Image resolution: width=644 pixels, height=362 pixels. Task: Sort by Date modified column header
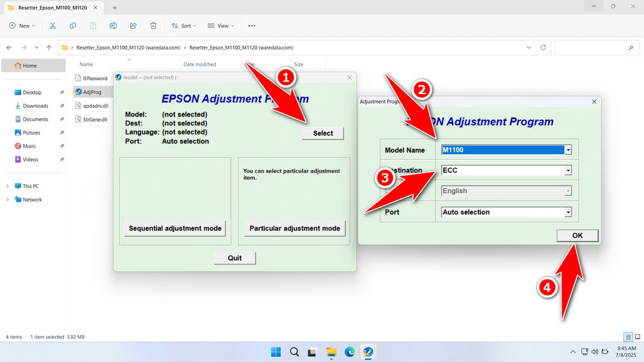coord(200,64)
